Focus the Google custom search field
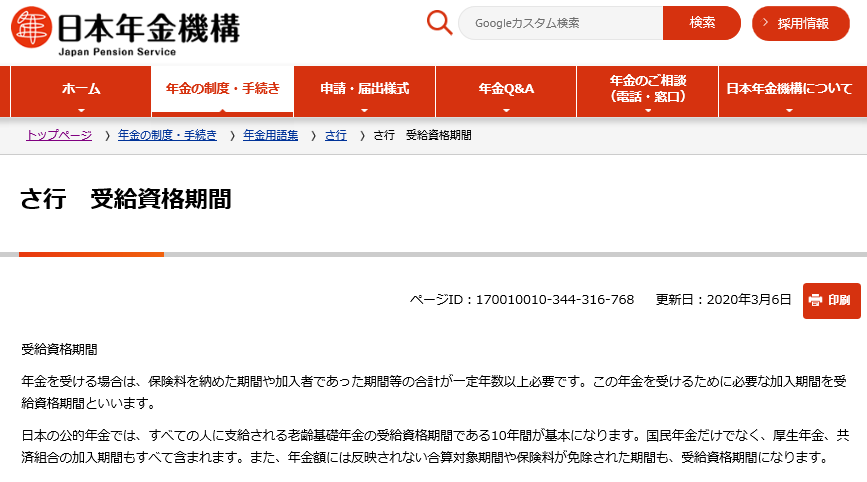The width and height of the screenshot is (867, 482). (x=560, y=23)
